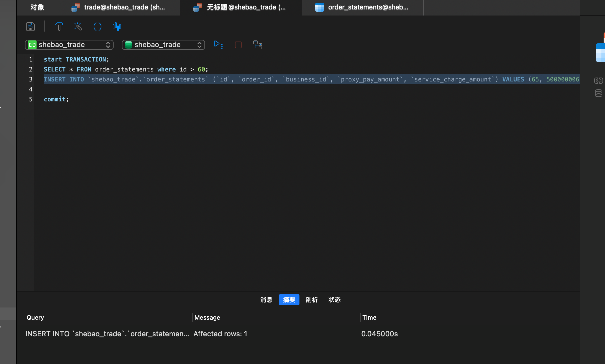The image size is (605, 364).
Task: Open the 状态 result tab
Action: 335,300
